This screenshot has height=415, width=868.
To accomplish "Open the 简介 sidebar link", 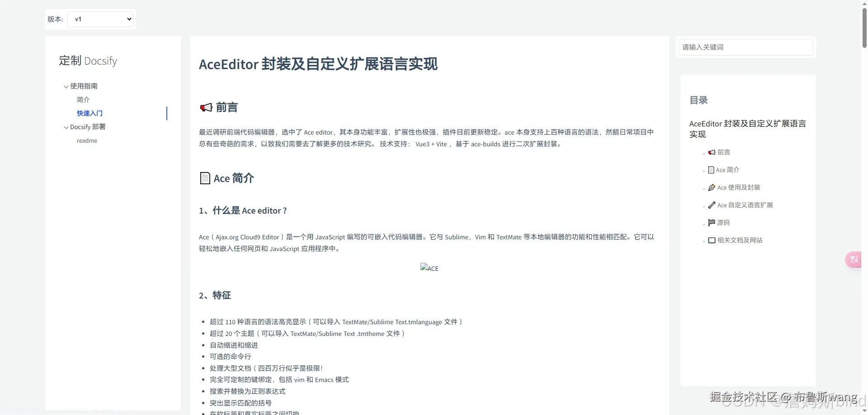I will pos(83,100).
